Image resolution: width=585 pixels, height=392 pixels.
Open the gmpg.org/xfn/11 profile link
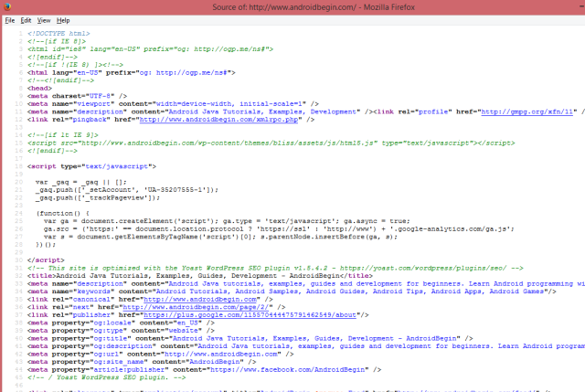(x=526, y=111)
